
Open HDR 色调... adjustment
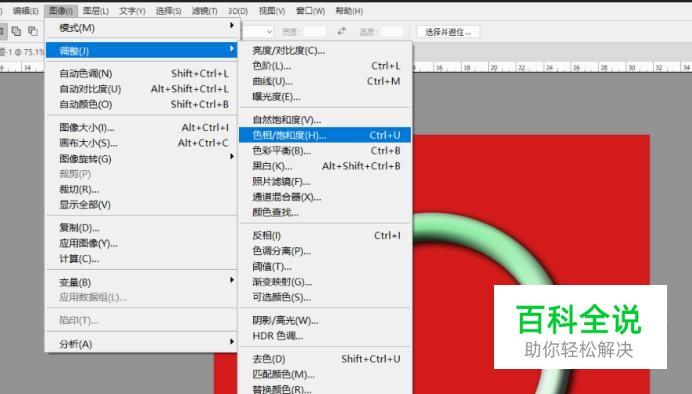click(x=325, y=336)
